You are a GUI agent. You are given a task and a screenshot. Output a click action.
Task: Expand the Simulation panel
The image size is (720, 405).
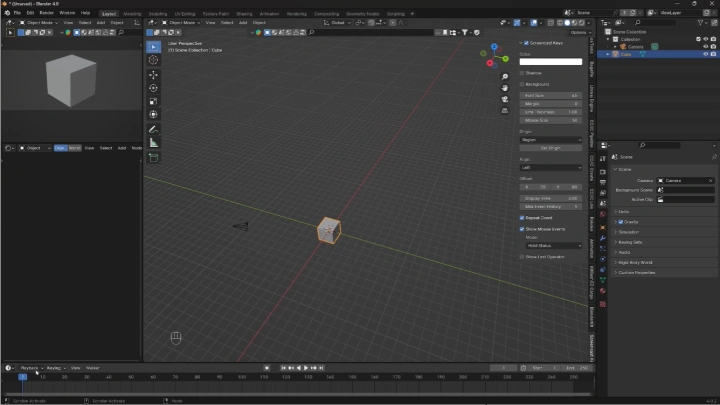tap(664, 232)
